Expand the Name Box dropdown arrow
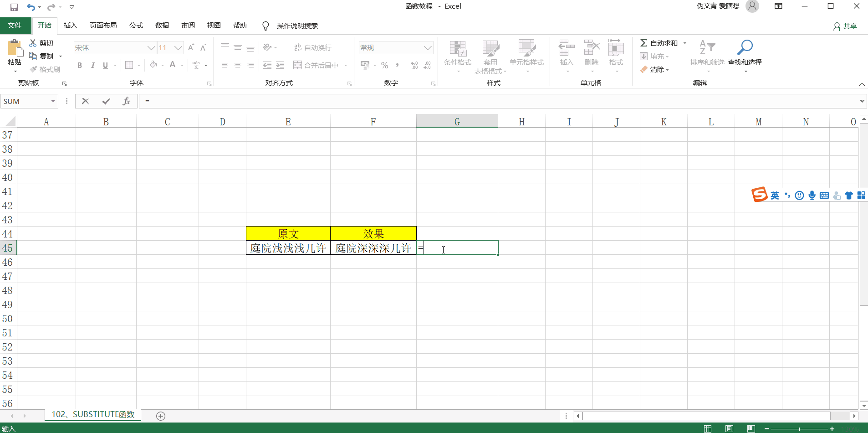 [x=53, y=101]
